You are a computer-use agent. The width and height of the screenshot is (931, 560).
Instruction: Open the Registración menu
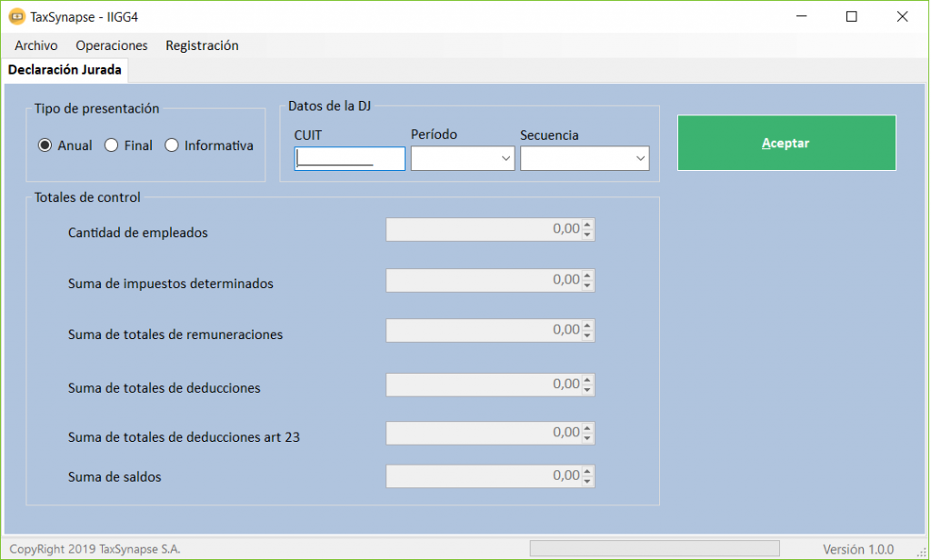coord(202,45)
